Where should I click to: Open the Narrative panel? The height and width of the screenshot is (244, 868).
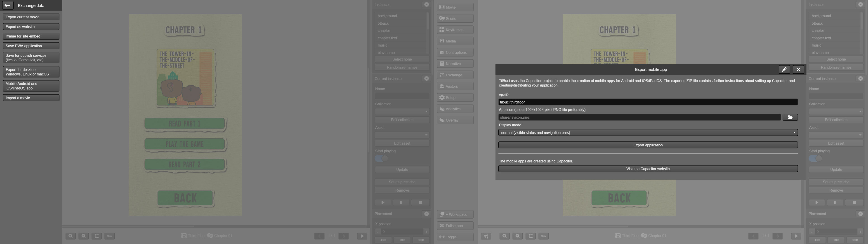click(455, 64)
